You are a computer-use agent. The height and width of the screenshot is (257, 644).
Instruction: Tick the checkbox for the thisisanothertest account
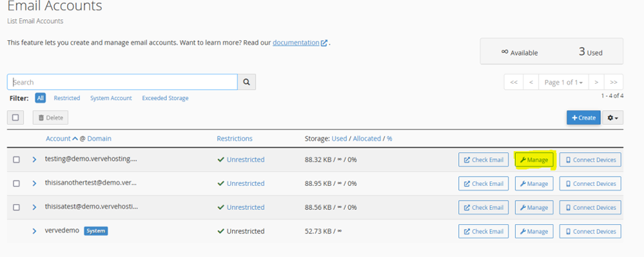point(16,183)
